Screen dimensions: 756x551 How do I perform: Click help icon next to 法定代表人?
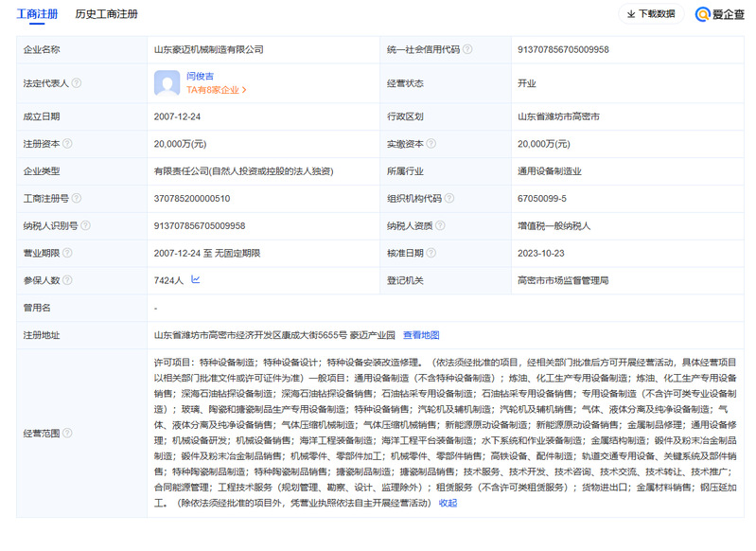(x=77, y=83)
